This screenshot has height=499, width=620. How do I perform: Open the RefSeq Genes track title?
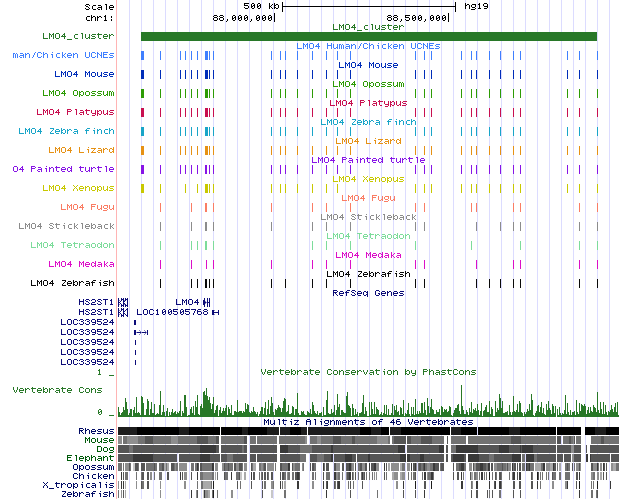coord(368,293)
